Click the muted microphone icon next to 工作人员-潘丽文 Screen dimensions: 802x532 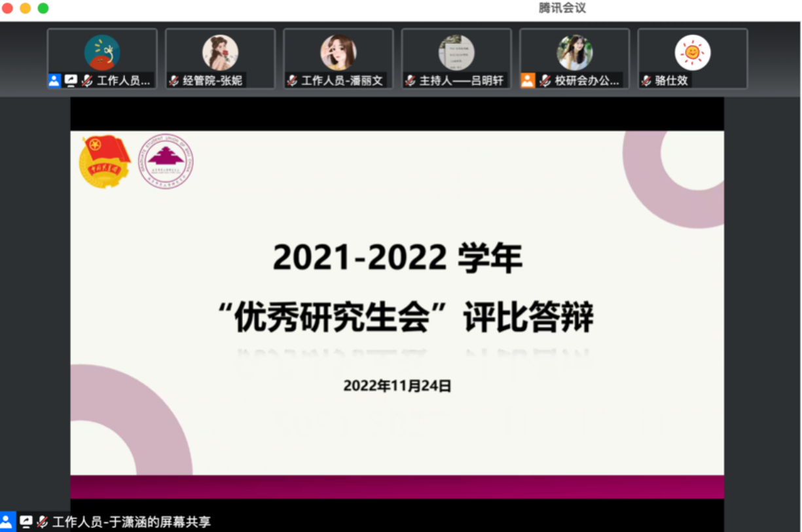coord(292,81)
